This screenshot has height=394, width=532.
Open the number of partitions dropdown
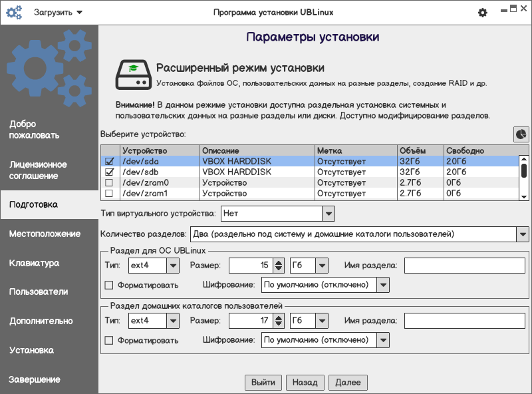coord(522,234)
